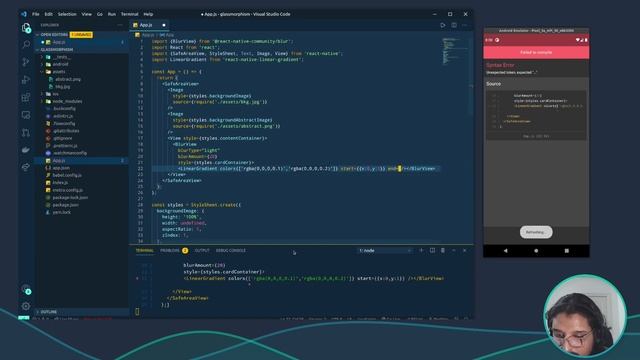The width and height of the screenshot is (640, 360).
Task: Open Remote Explorer in activity bar
Action: [x=26, y=115]
